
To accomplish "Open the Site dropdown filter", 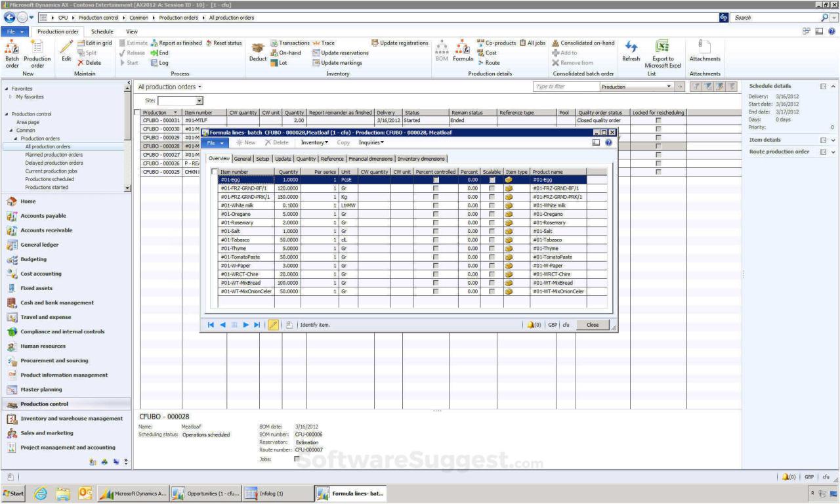I will point(199,100).
